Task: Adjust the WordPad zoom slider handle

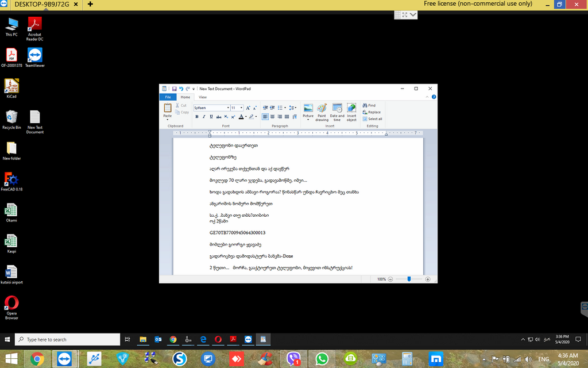Action: coord(409,279)
